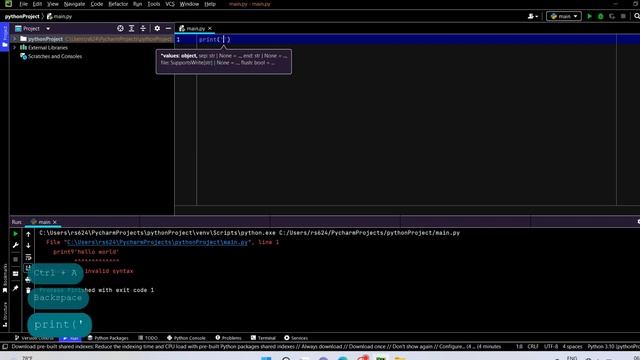640x360 pixels.
Task: Collapse all icon in Project panel header
Action: click(143, 28)
